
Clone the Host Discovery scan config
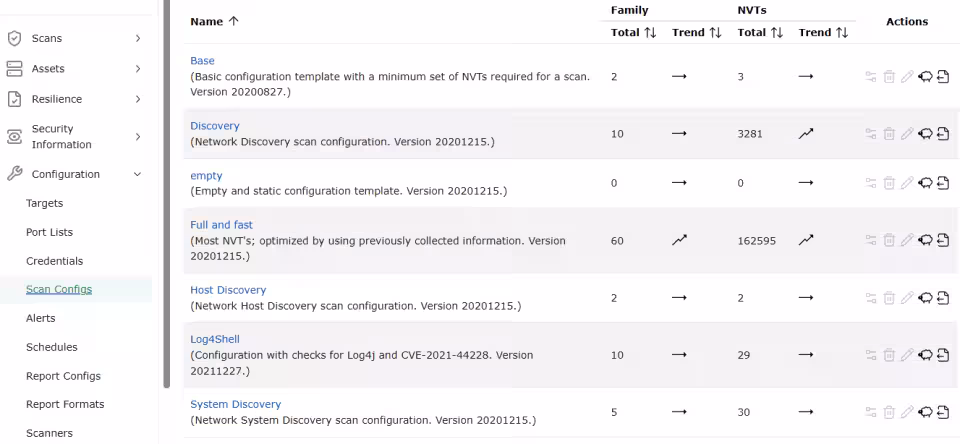[925, 298]
